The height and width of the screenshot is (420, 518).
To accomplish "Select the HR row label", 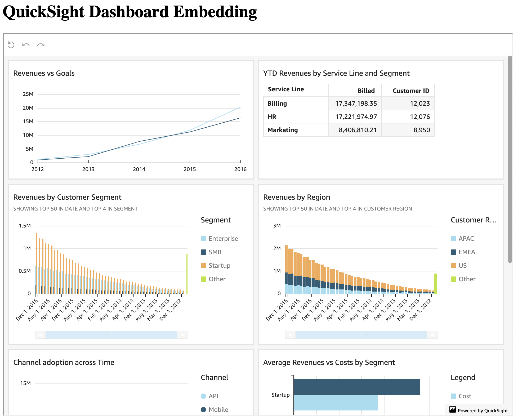I will tap(272, 117).
